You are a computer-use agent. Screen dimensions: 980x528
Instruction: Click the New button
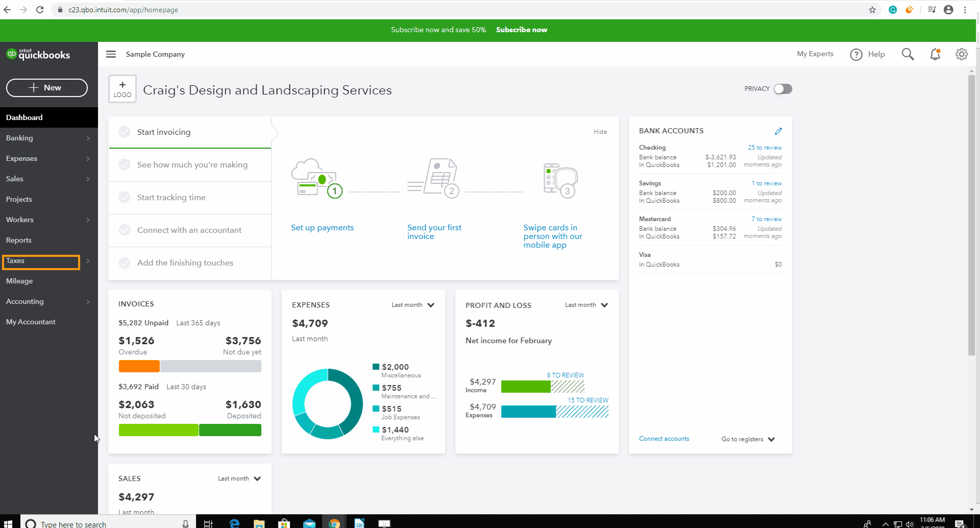47,88
